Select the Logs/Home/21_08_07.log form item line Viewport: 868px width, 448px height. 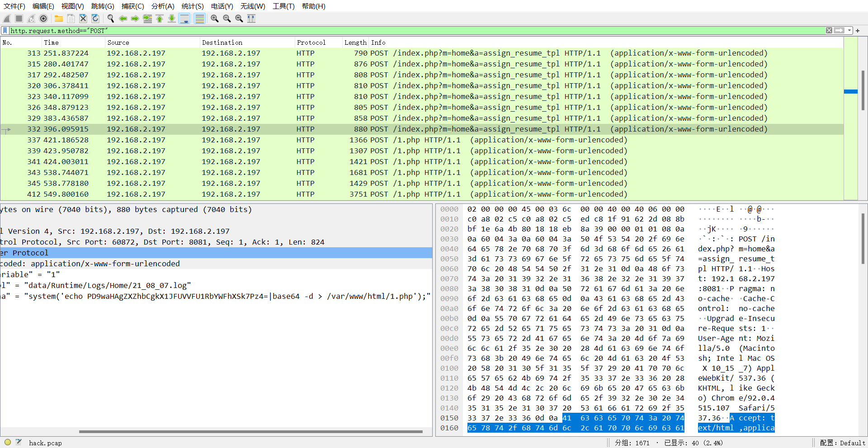tap(216, 285)
